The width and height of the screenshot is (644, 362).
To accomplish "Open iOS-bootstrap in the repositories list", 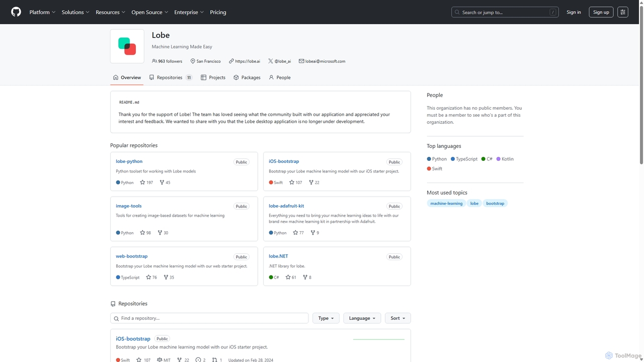I will (x=133, y=339).
